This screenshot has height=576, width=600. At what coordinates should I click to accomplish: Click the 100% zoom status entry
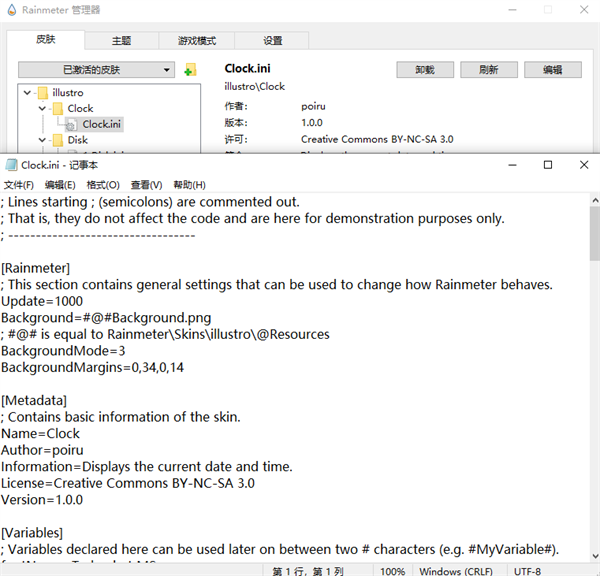click(393, 571)
